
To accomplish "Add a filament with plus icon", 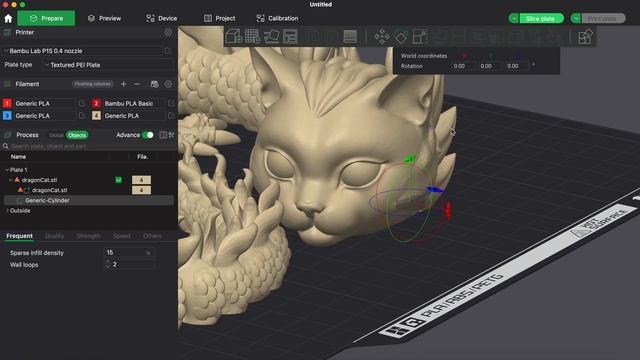I will 124,84.
